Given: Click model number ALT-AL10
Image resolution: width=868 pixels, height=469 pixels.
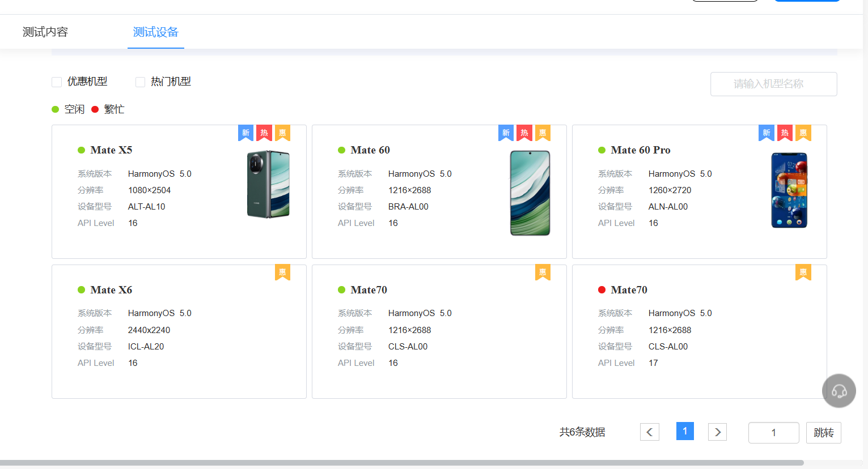Looking at the screenshot, I should click(147, 207).
